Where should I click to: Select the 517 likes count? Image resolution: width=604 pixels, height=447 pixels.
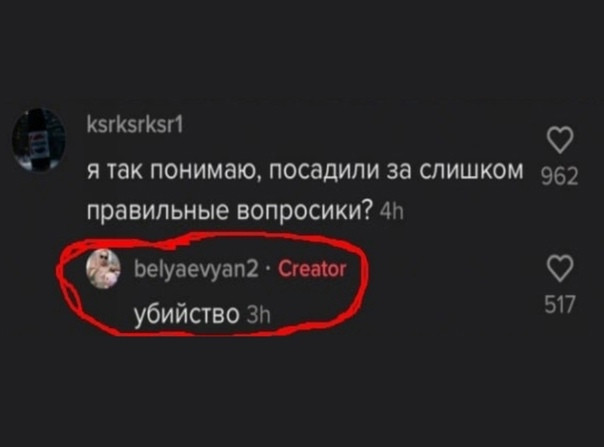[x=560, y=304]
